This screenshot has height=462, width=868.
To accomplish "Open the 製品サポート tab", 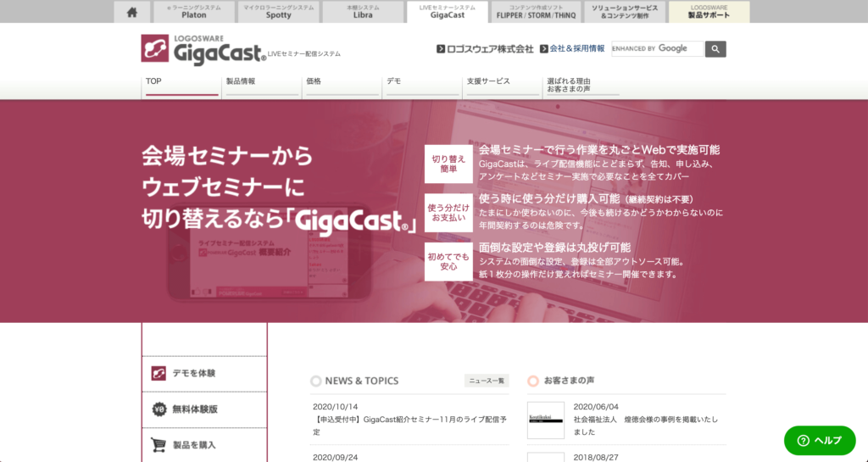I will 709,12.
